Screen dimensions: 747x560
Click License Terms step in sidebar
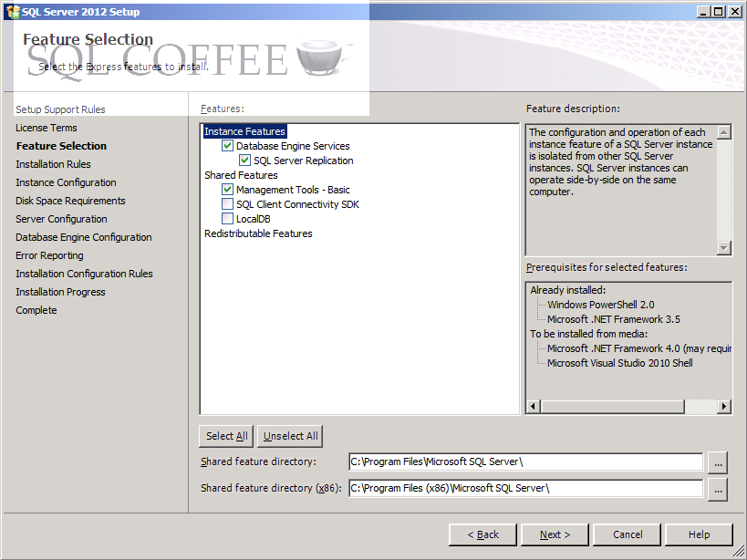click(x=47, y=128)
